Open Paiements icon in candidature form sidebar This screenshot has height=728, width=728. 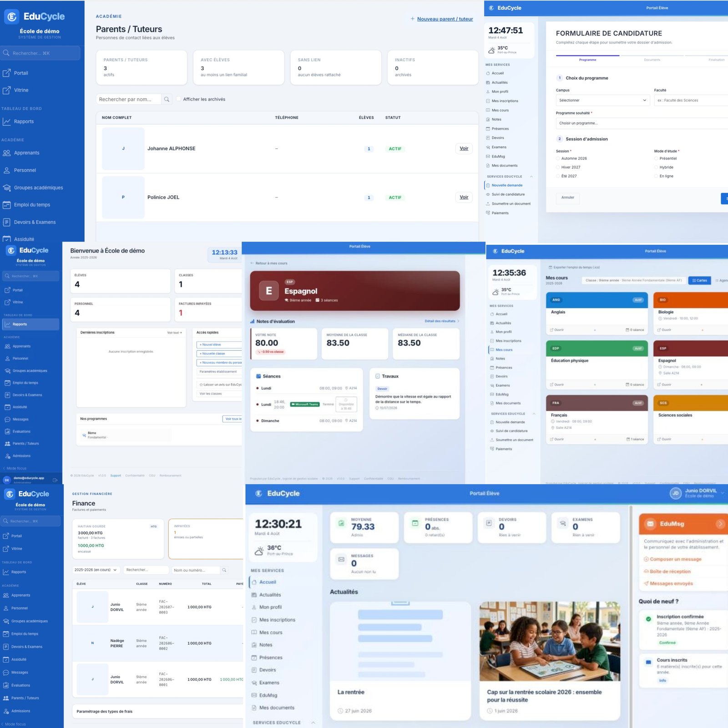(x=488, y=213)
